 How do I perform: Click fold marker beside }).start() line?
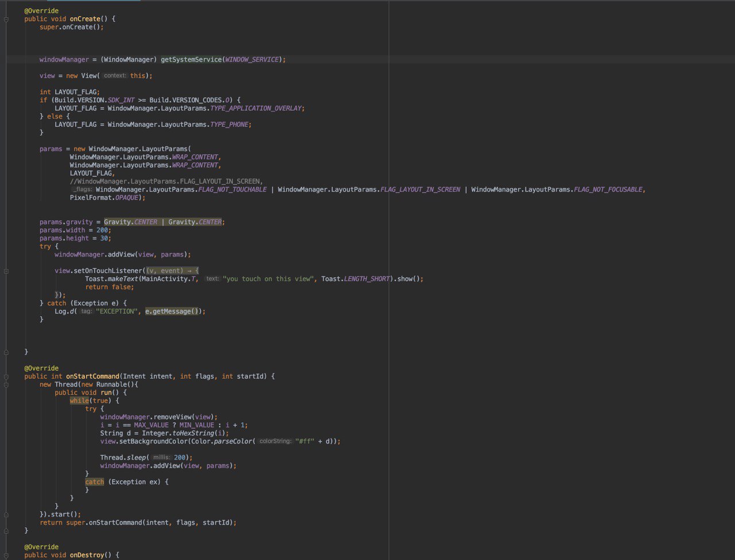point(6,514)
